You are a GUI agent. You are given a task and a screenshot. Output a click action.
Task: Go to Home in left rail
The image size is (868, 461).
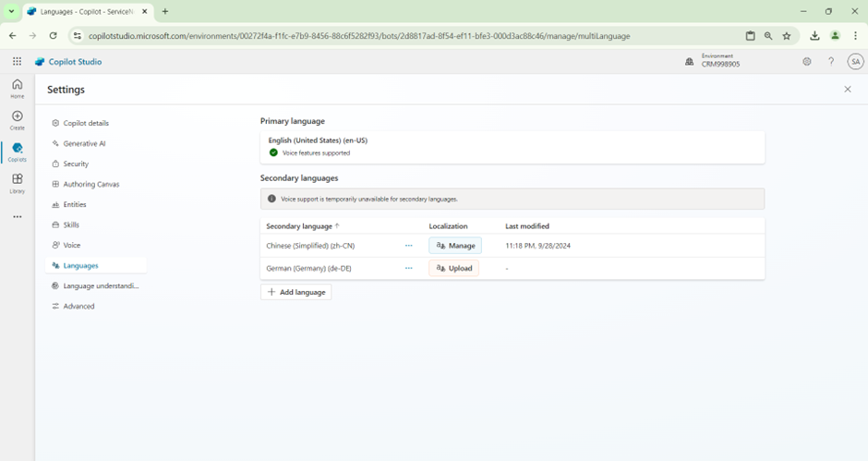click(17, 89)
